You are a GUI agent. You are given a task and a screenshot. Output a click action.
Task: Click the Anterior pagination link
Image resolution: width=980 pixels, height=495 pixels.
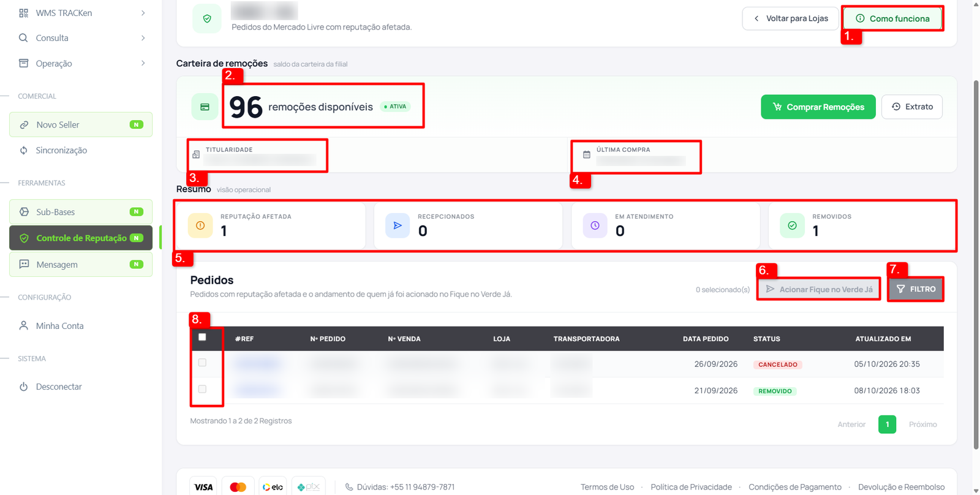click(851, 425)
